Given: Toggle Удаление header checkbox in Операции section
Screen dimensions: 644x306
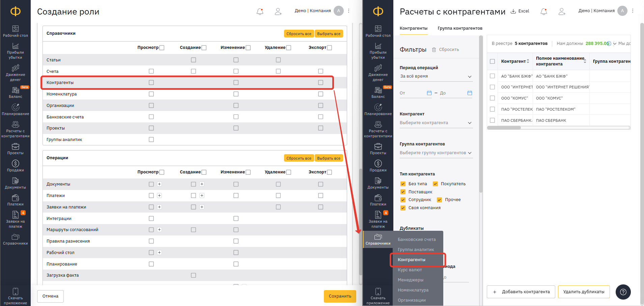Looking at the screenshot, I should click(289, 172).
